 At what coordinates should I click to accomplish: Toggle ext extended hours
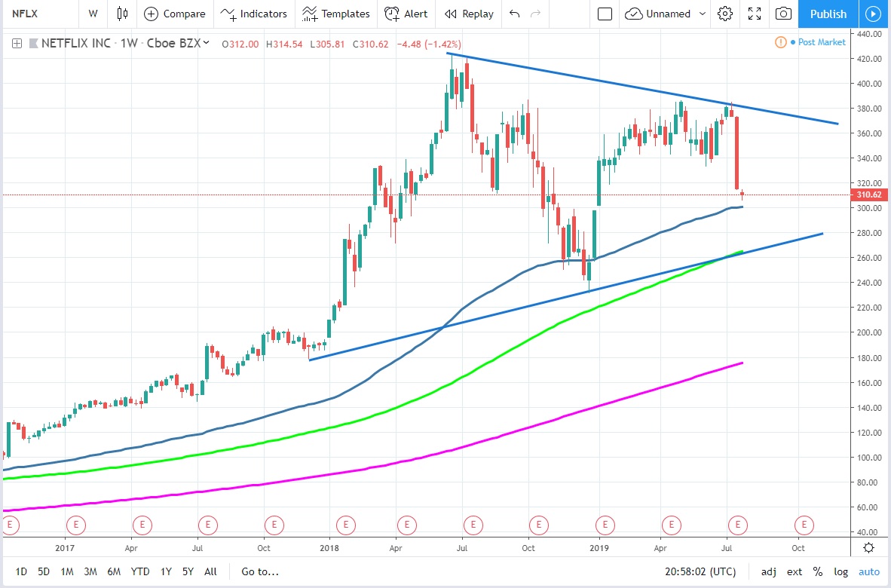pyautogui.click(x=795, y=571)
